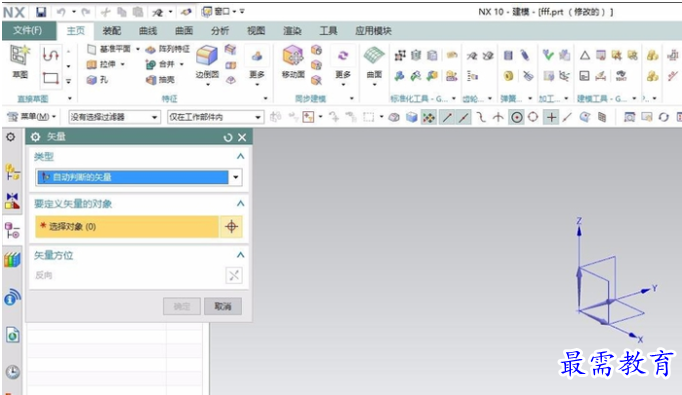Click the Cancel (取消) button
Image resolution: width=682 pixels, height=395 pixels.
click(223, 306)
